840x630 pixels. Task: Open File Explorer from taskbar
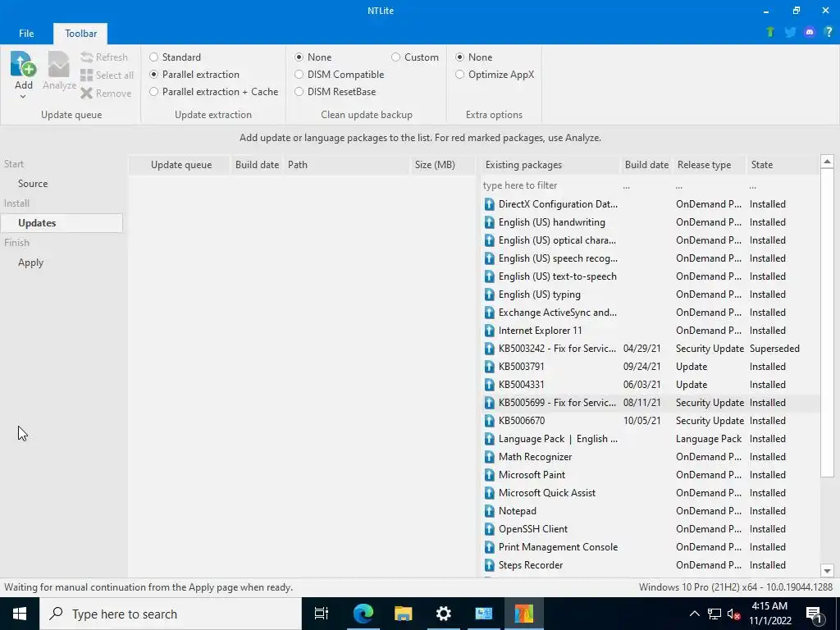[403, 614]
